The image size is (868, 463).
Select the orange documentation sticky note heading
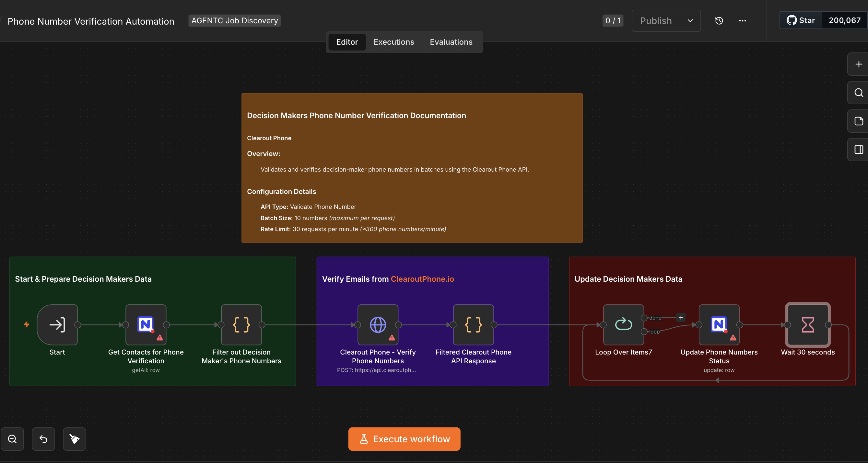tap(357, 116)
